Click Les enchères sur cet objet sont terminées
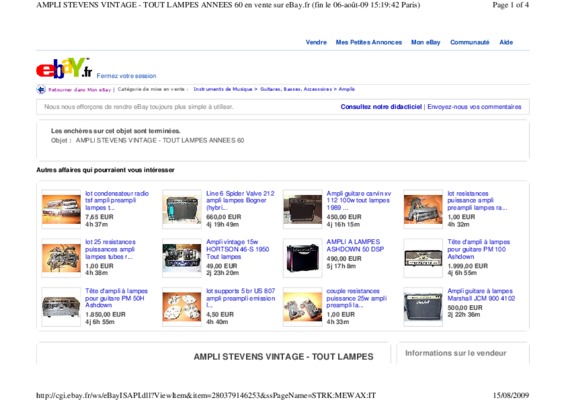Viewport: 566px width, 400px height. coord(116,131)
